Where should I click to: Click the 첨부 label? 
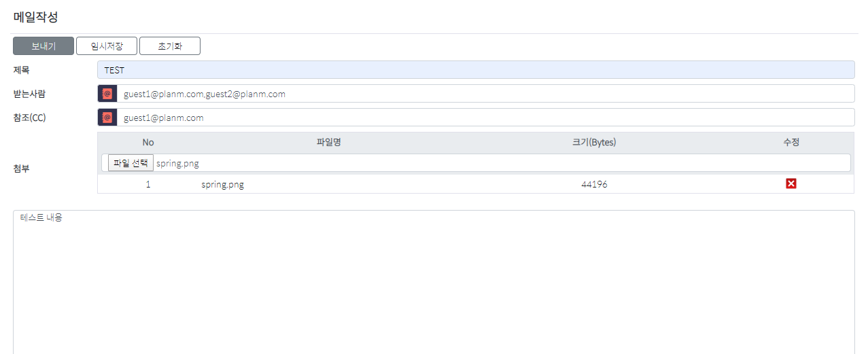pyautogui.click(x=22, y=169)
